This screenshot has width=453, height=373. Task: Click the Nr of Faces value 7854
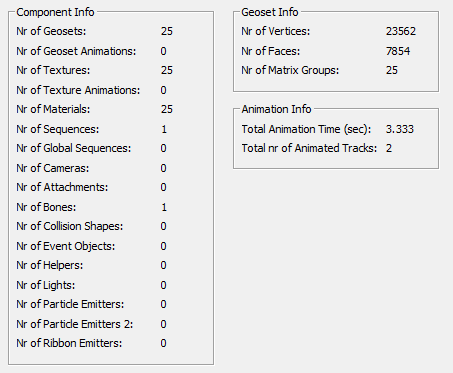pyautogui.click(x=398, y=51)
